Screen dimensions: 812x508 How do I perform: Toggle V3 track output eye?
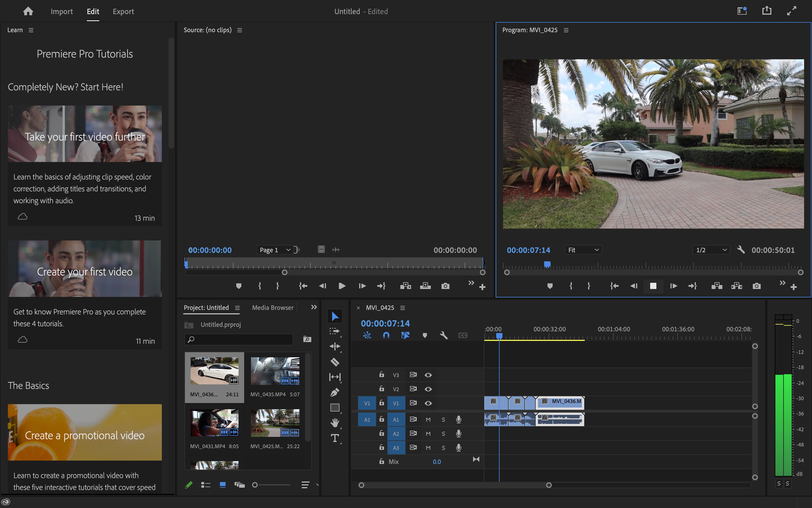428,375
